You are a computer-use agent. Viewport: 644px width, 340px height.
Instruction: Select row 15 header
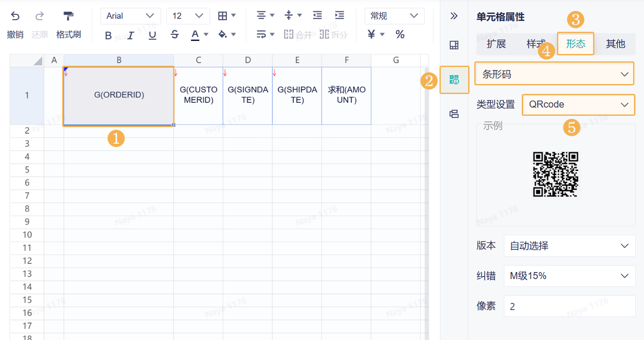27,300
